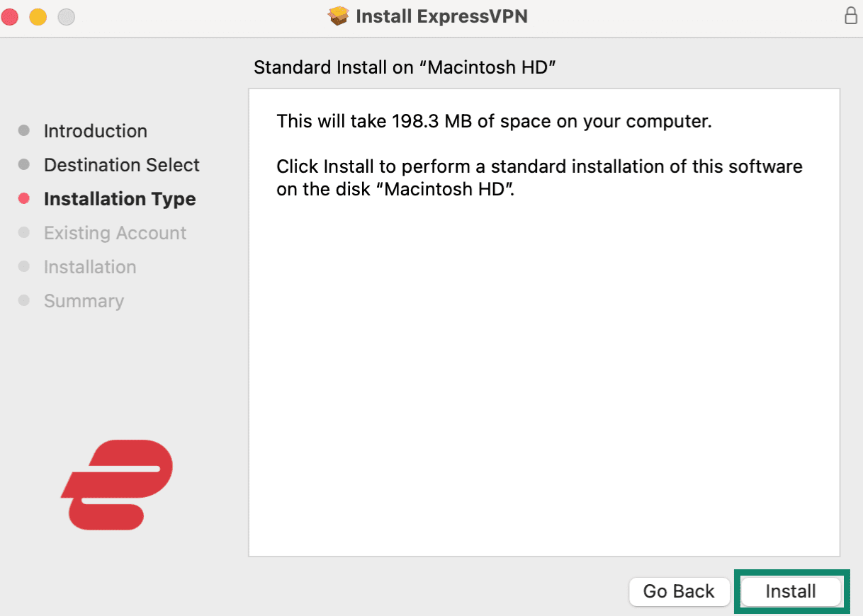This screenshot has height=616, width=863.
Task: Click the Installation Type step label
Action: (x=120, y=199)
